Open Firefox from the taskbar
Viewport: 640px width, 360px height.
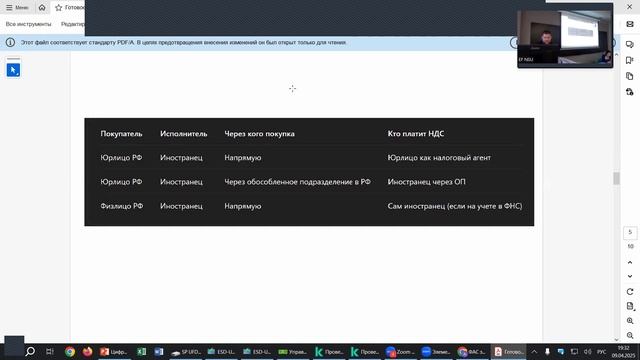tap(87, 351)
